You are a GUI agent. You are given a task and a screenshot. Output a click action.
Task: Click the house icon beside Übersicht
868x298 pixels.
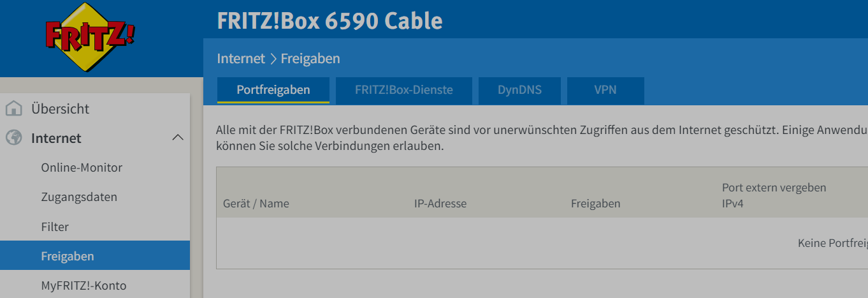(x=14, y=108)
